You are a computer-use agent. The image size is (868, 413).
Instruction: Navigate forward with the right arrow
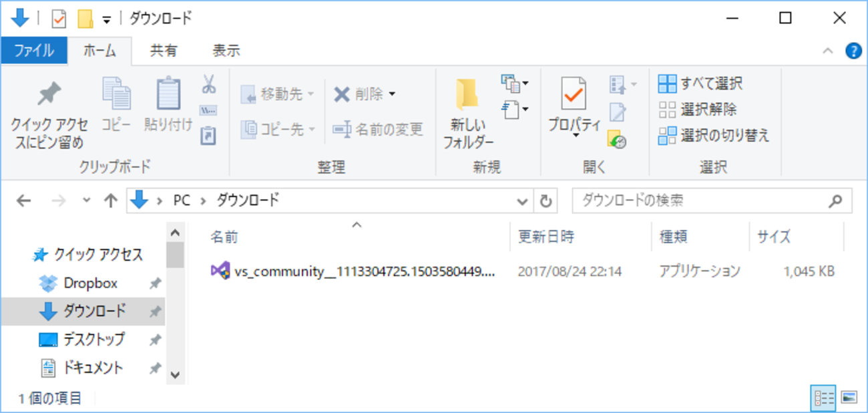click(57, 200)
